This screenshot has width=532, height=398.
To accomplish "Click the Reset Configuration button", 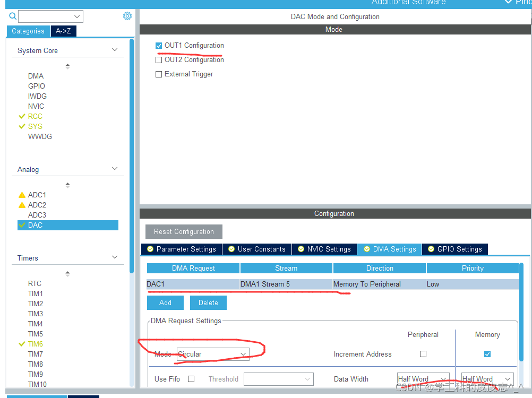I will click(184, 231).
